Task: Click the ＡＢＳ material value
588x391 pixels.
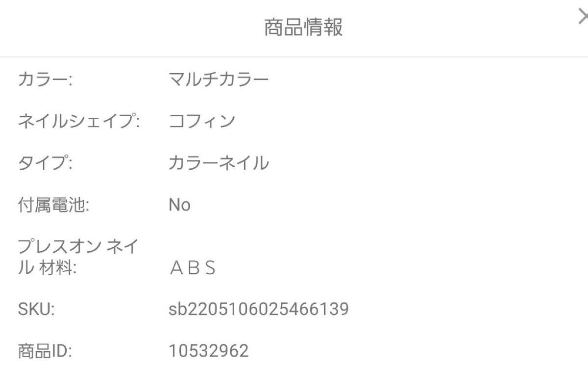Action: coord(194,268)
